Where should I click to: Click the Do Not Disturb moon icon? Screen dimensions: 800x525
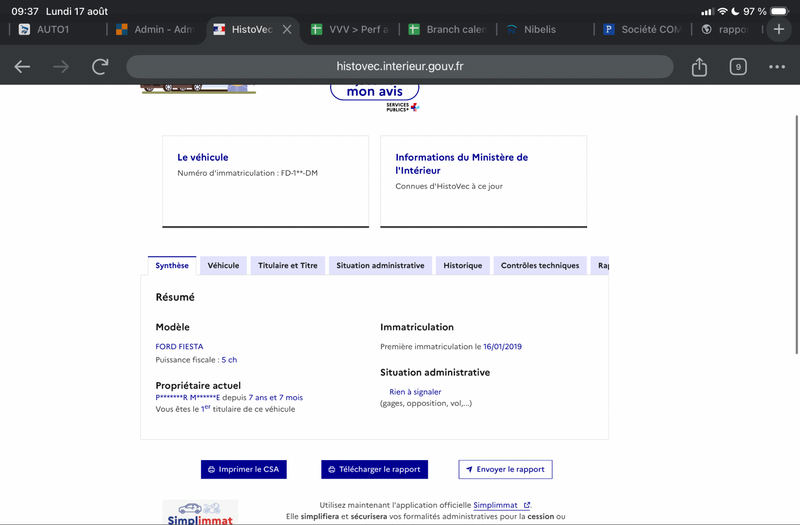point(735,11)
